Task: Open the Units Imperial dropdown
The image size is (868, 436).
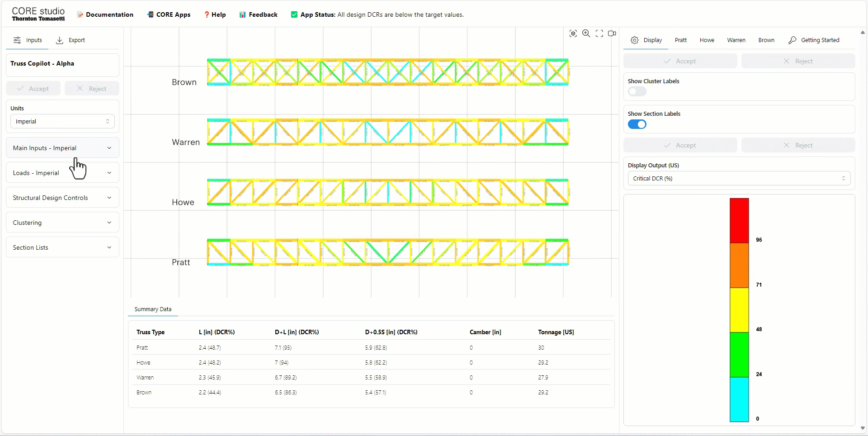Action: coord(62,122)
